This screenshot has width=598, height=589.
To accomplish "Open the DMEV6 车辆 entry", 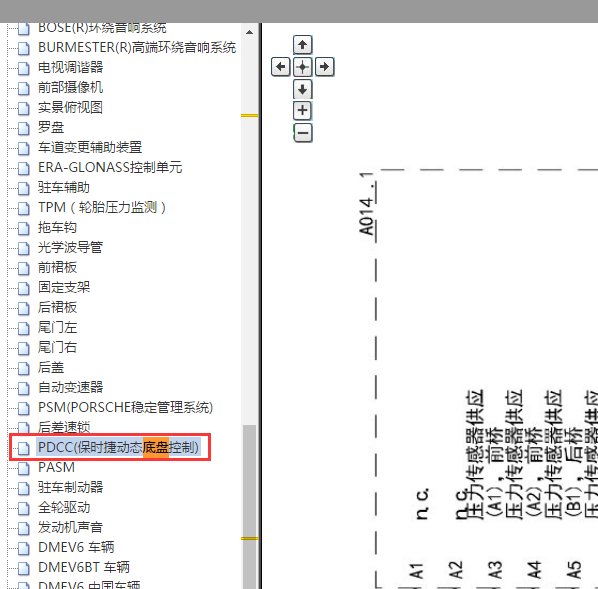I will click(x=76, y=547).
